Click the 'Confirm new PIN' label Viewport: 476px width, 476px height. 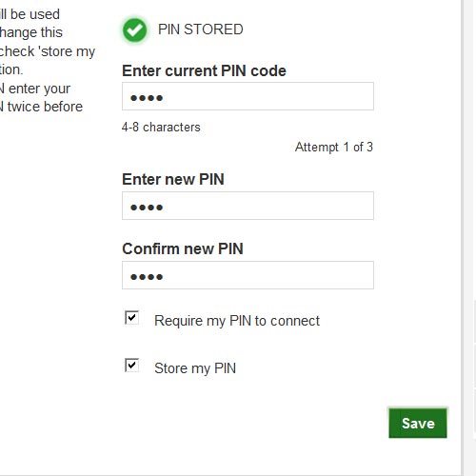(x=183, y=248)
